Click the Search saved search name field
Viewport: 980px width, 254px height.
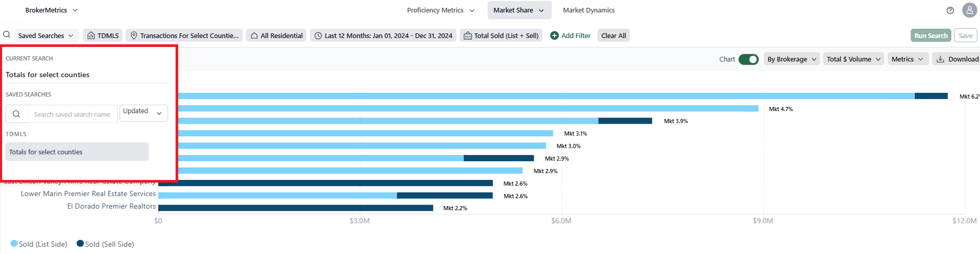72,114
